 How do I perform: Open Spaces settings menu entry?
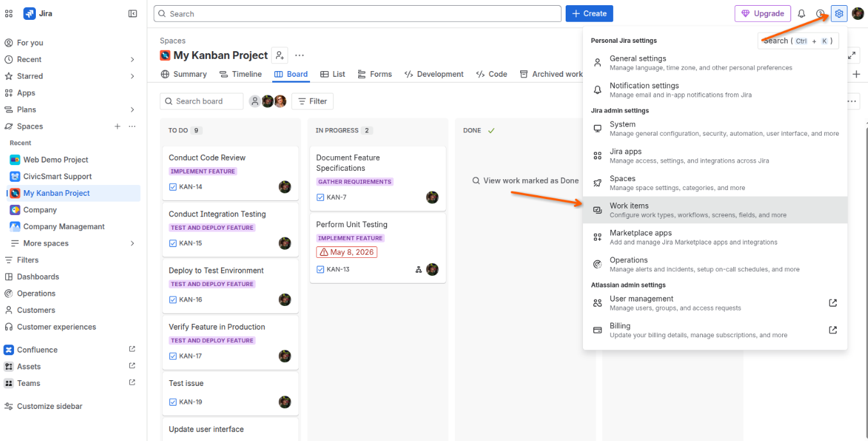[715, 183]
